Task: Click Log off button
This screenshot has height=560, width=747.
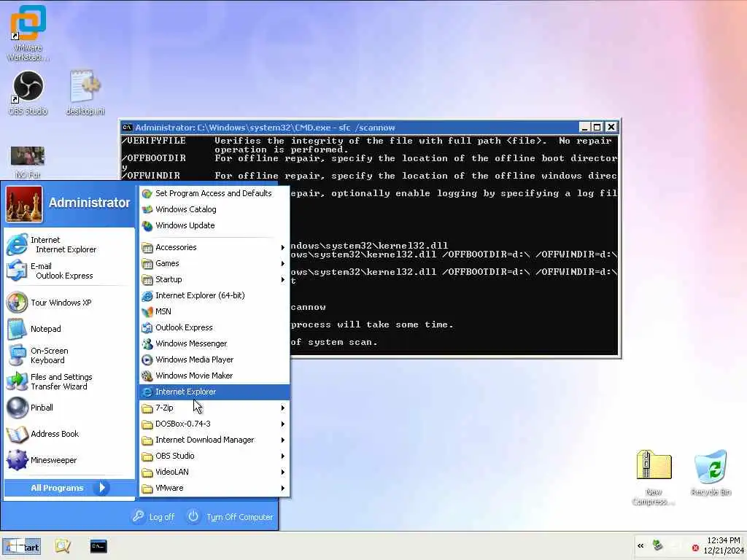Action: tap(153, 517)
